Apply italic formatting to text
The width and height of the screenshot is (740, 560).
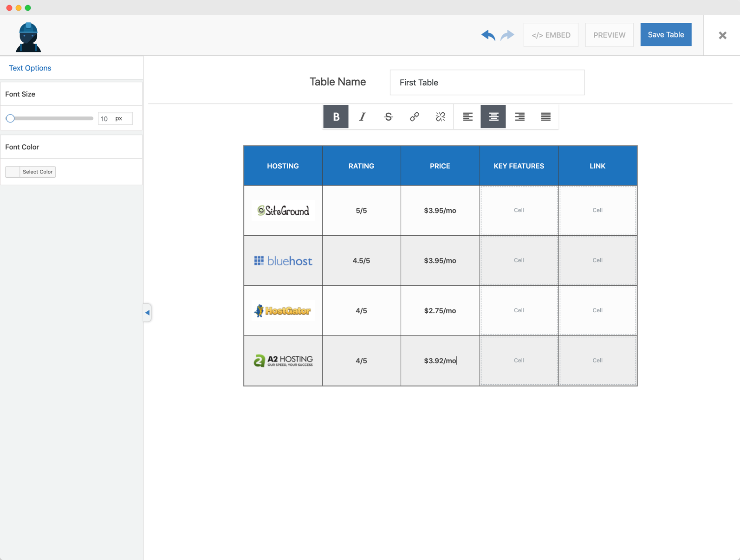(362, 117)
